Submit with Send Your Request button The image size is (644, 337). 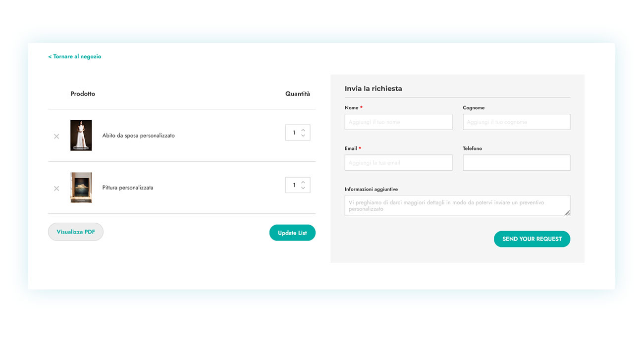click(532, 239)
